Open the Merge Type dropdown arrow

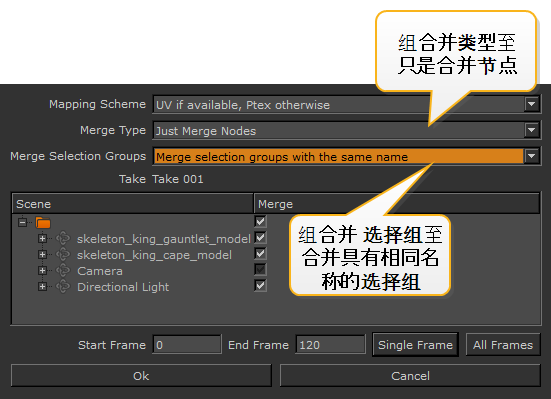coord(531,130)
